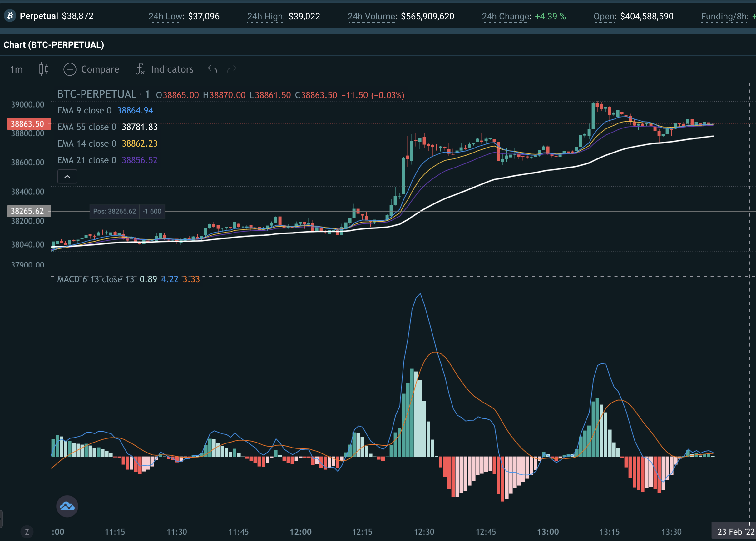Click the 12:00 time axis label

point(300,532)
